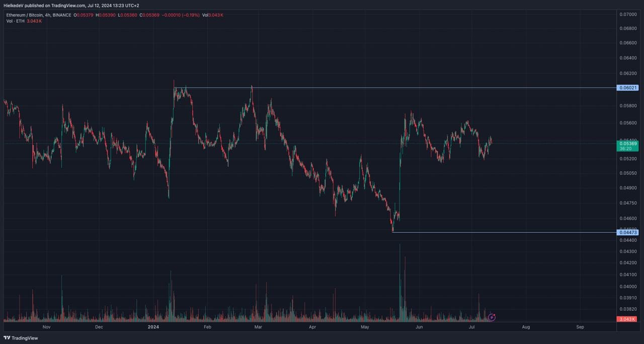
Task: Click the high value H0.05390 in the legend
Action: click(x=106, y=15)
